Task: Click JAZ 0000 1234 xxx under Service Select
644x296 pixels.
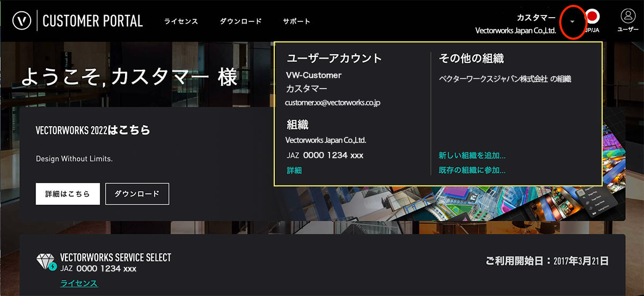Action: [x=98, y=269]
